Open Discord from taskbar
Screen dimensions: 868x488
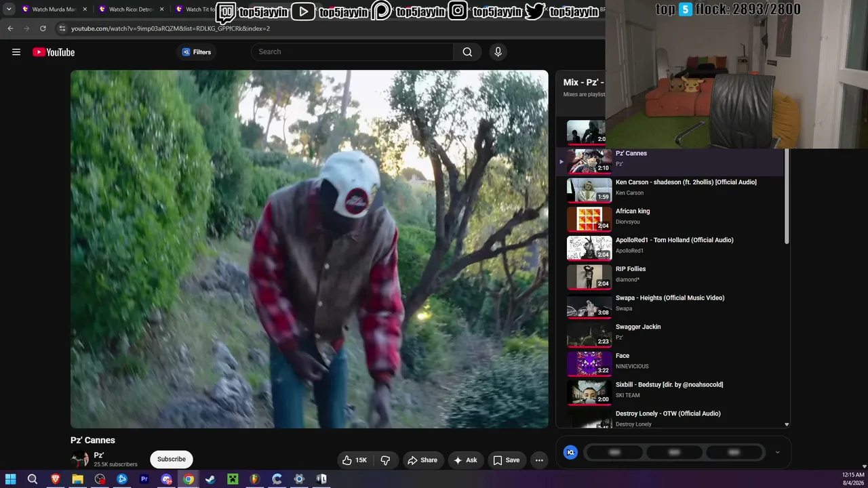pos(166,479)
